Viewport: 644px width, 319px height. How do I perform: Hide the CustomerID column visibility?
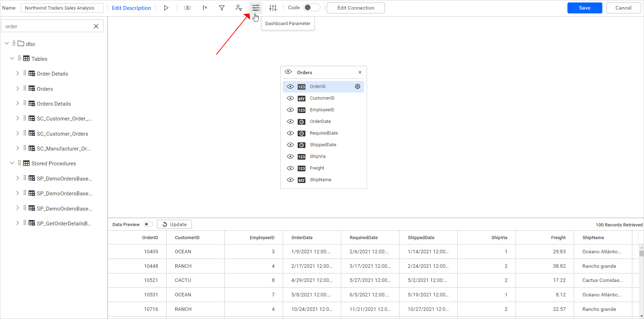click(x=290, y=98)
